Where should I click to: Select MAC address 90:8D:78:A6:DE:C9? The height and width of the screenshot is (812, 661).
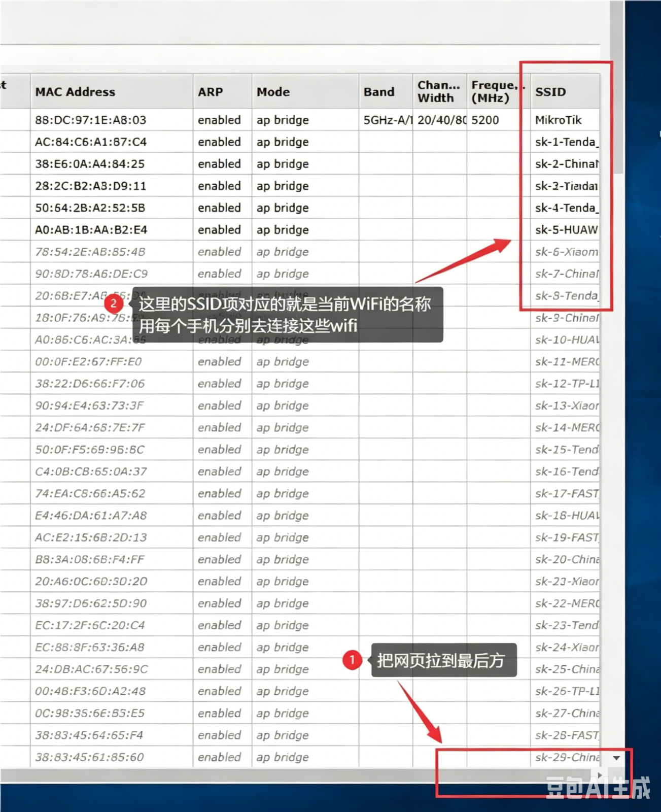(x=91, y=274)
